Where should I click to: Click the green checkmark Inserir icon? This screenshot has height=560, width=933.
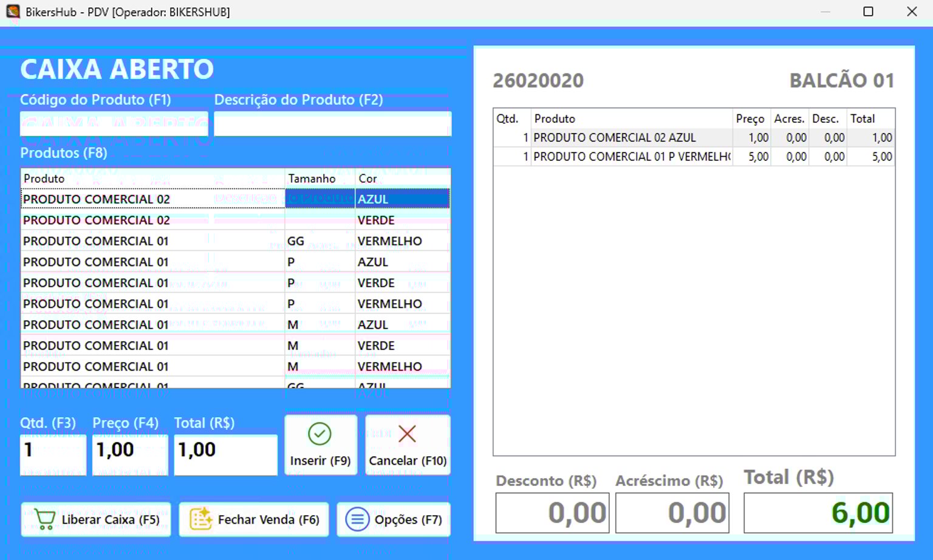320,434
